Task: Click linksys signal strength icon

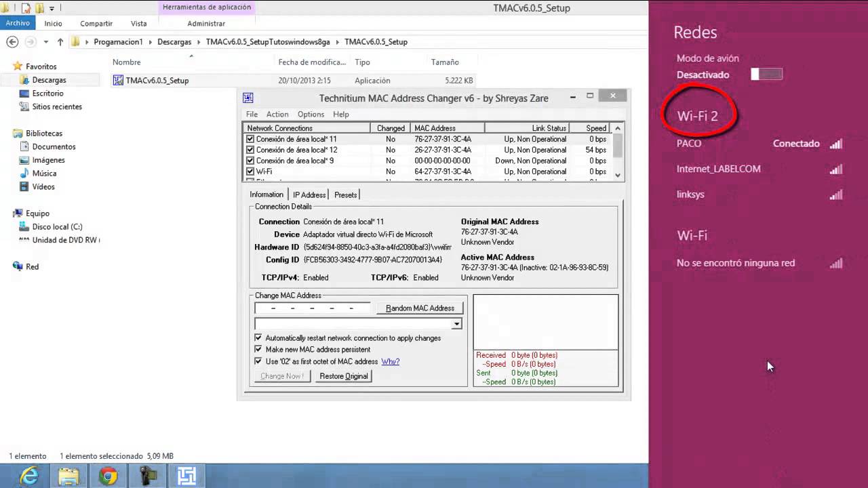Action: 836,195
